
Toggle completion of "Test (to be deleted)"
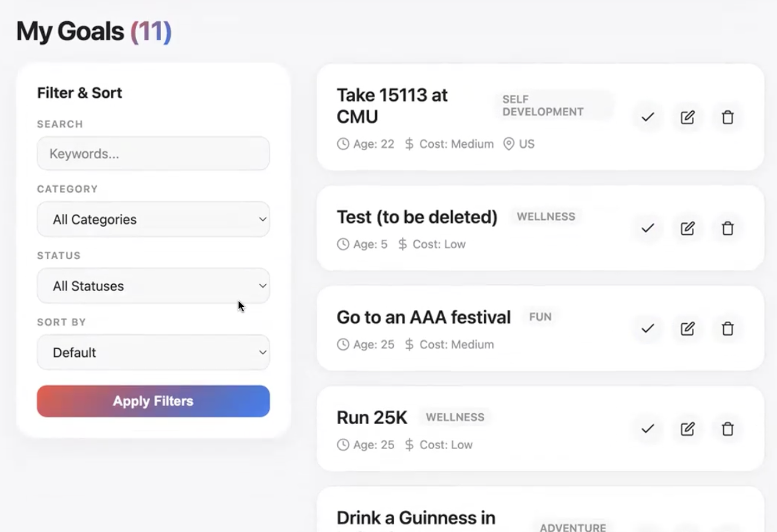click(647, 228)
